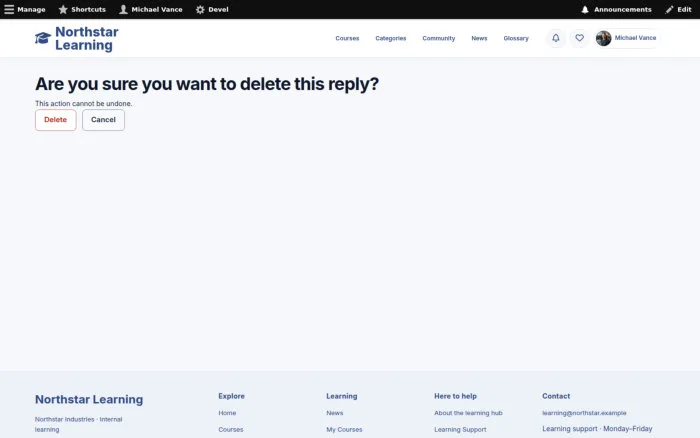Follow the footer News link
Image resolution: width=700 pixels, height=438 pixels.
[x=335, y=413]
